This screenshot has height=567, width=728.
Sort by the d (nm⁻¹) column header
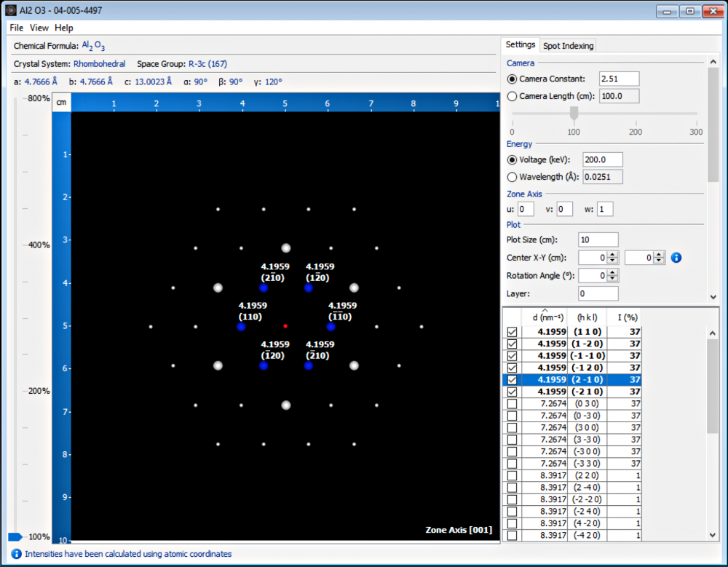click(x=545, y=317)
